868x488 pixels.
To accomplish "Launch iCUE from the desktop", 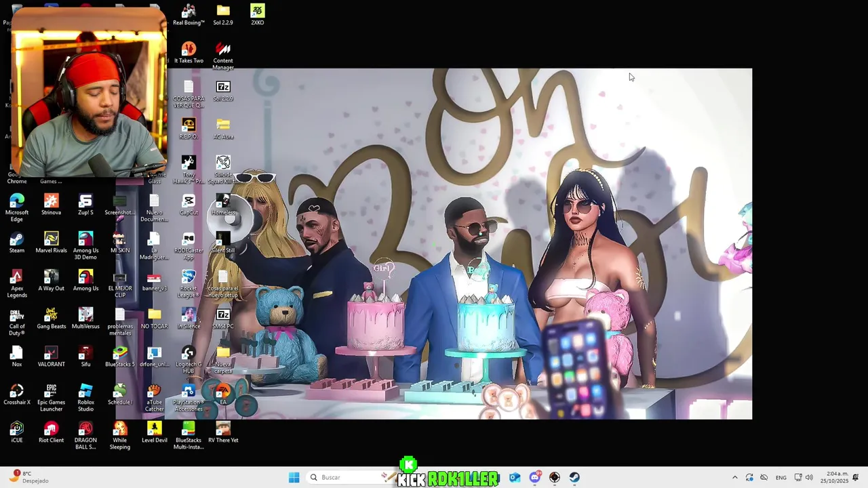I will (x=17, y=432).
